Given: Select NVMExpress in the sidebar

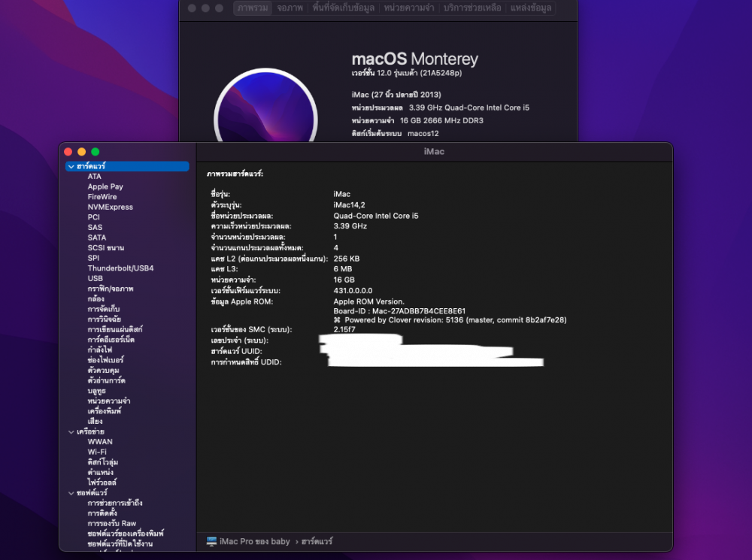Looking at the screenshot, I should [x=111, y=207].
